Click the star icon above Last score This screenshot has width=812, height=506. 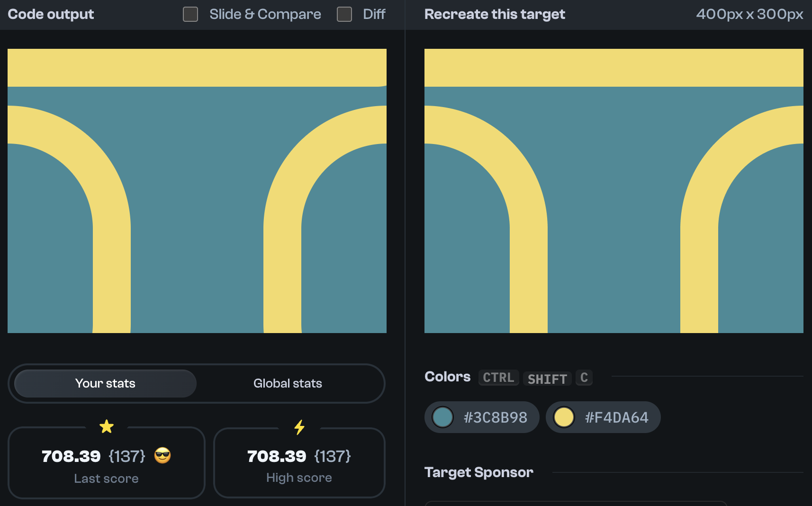pyautogui.click(x=107, y=426)
